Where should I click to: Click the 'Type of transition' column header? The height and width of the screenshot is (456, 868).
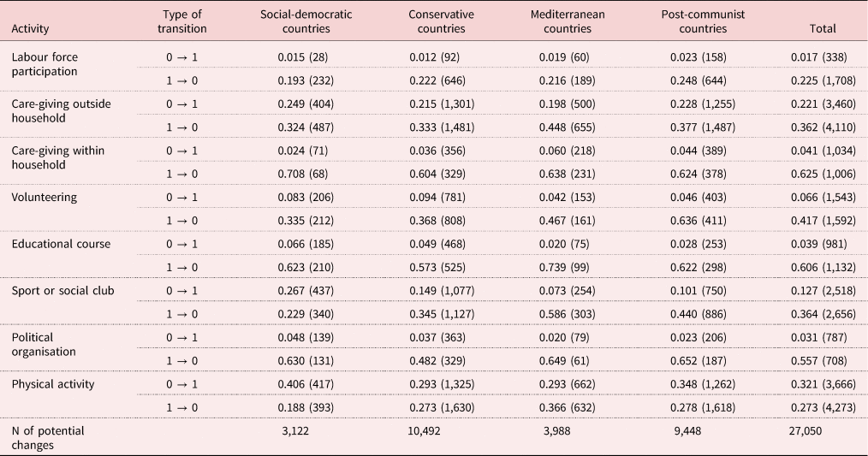[182, 21]
